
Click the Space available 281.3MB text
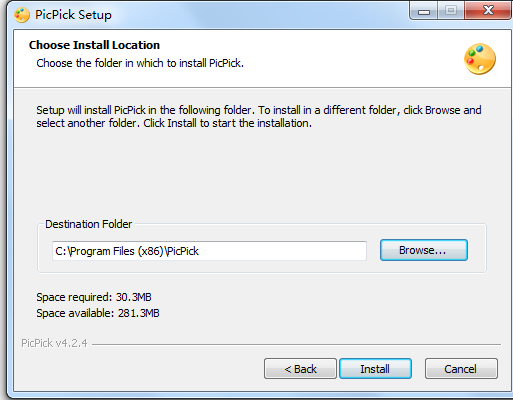[x=98, y=313]
